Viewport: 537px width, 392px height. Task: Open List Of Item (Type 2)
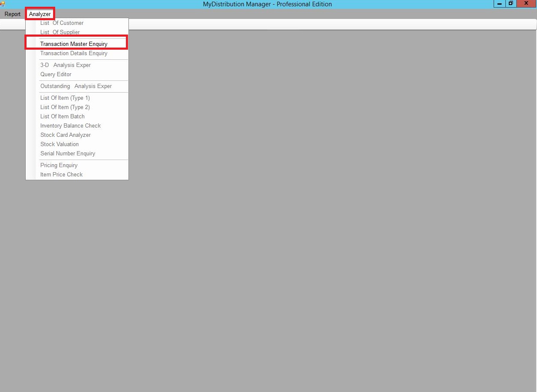65,107
